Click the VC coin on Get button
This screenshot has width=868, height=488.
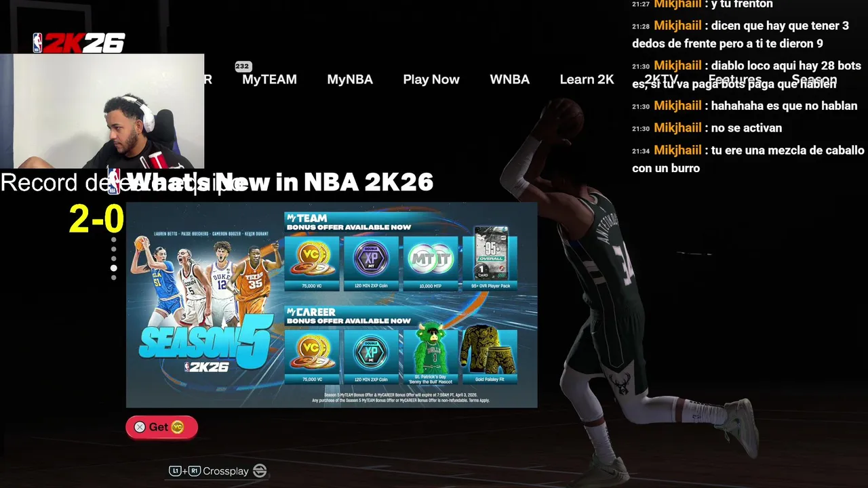click(178, 427)
